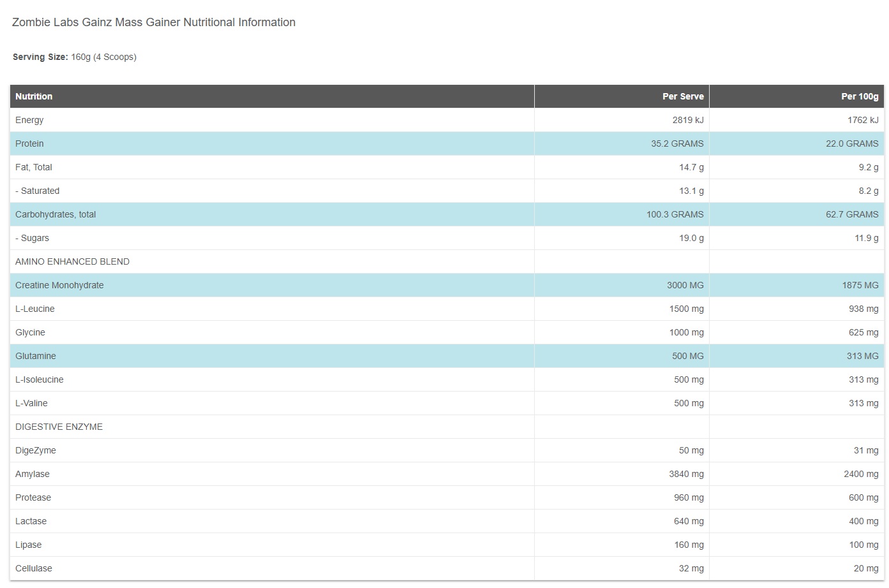Click the 'Glycine' row label
Viewport: 889px width, 588px height.
point(30,332)
